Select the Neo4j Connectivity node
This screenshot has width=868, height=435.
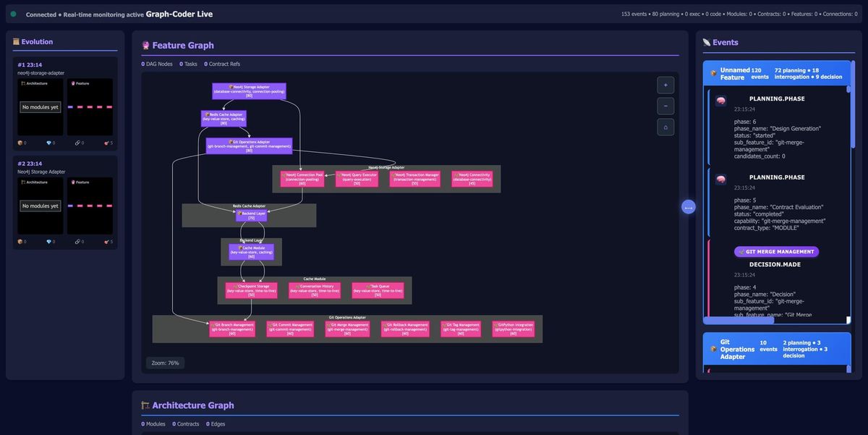coord(472,179)
